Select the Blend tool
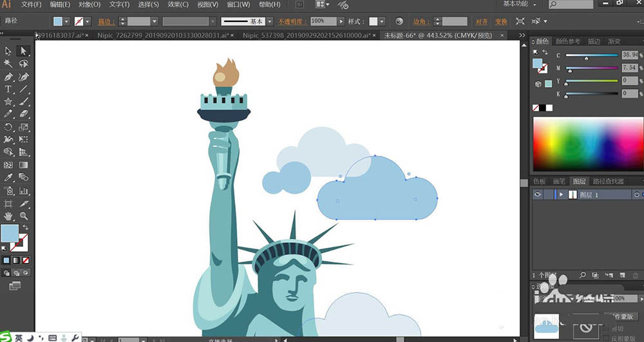This screenshot has width=644, height=342. [23, 178]
